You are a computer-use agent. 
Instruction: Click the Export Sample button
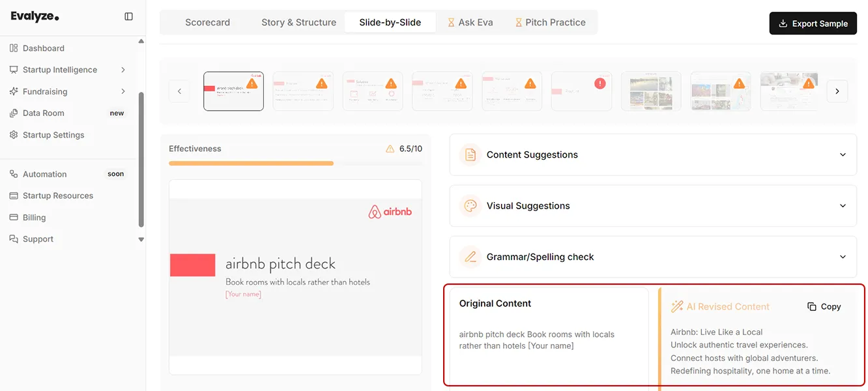(x=813, y=23)
